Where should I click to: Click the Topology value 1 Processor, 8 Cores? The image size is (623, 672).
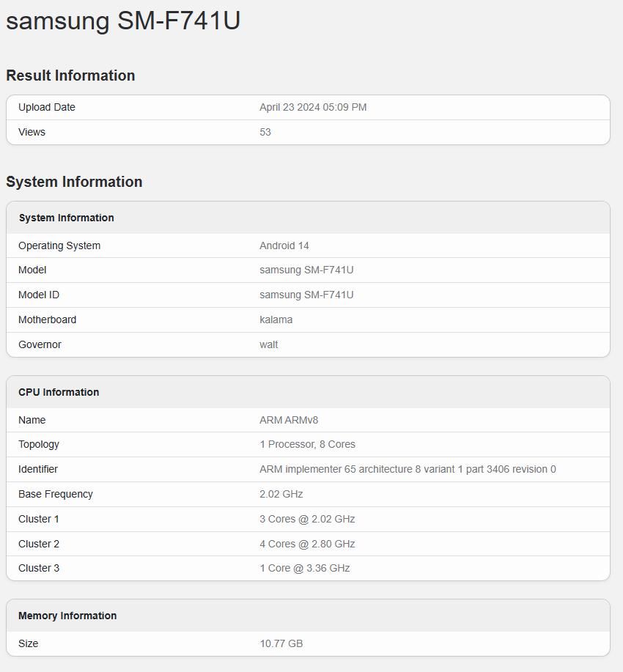point(307,444)
